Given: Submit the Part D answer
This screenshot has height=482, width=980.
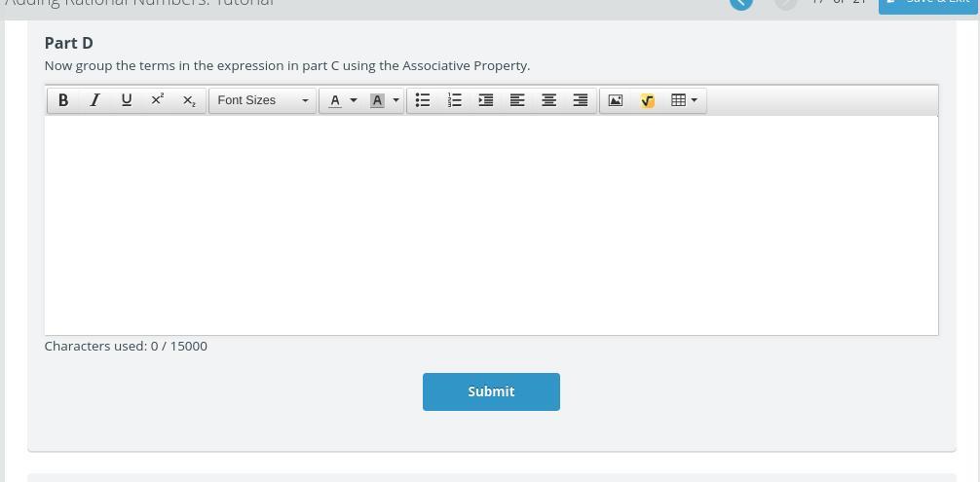Looking at the screenshot, I should [491, 391].
